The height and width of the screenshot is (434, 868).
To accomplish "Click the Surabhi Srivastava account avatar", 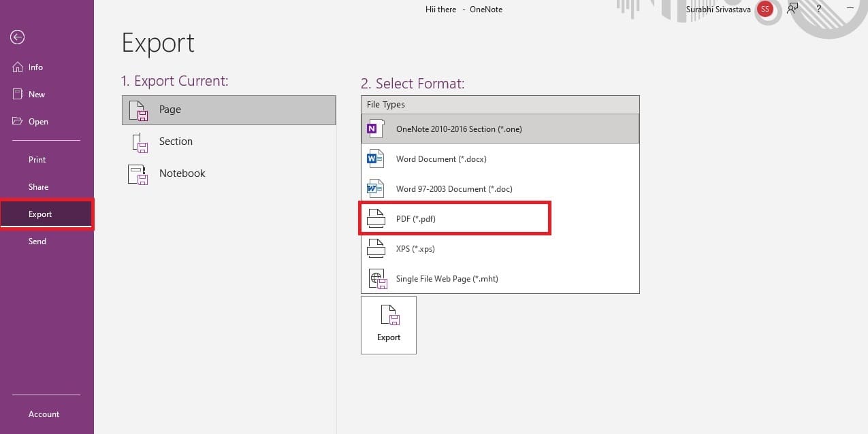I will tap(765, 10).
